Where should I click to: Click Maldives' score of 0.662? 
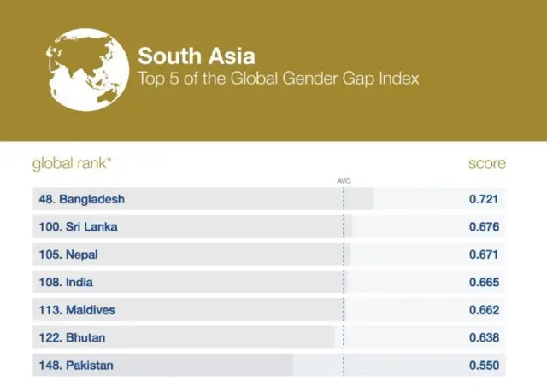484,310
